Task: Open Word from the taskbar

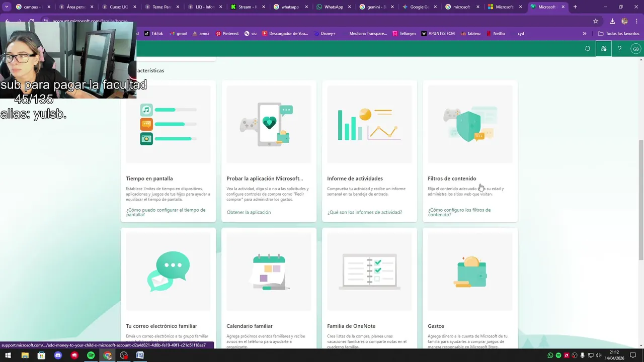Action: (140, 355)
